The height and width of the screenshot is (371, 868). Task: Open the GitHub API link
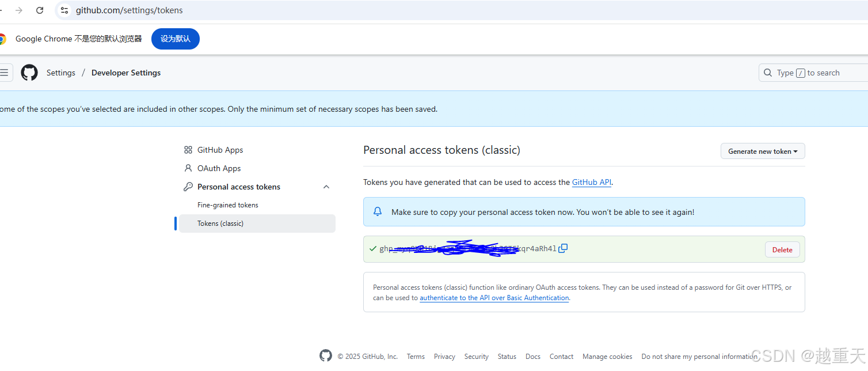(x=592, y=182)
